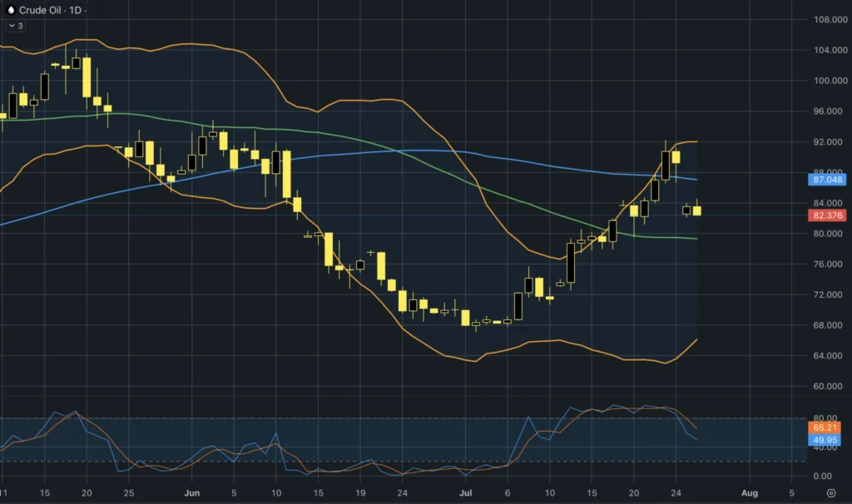The width and height of the screenshot is (852, 504).
Task: Click the Crude Oil symbol title
Action: coord(40,10)
